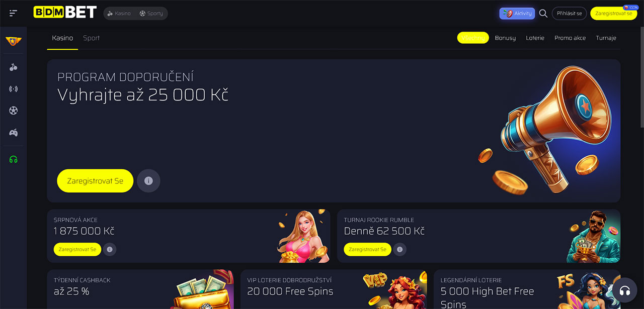Select the soccer ball sidebar icon
Viewport: 644px width, 309px height.
(14, 111)
